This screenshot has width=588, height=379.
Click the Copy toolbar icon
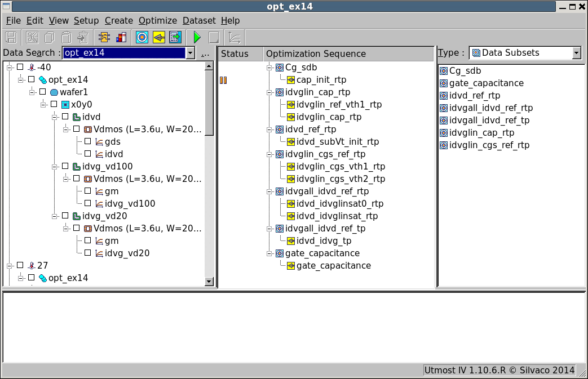click(49, 38)
